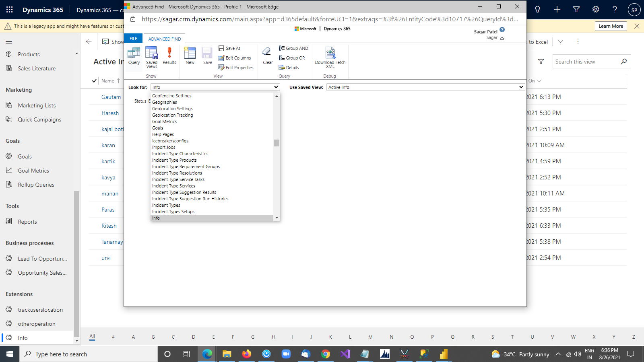This screenshot has width=644, height=362.
Task: Select Geolocation Tracking in entity list
Action: pos(172,115)
